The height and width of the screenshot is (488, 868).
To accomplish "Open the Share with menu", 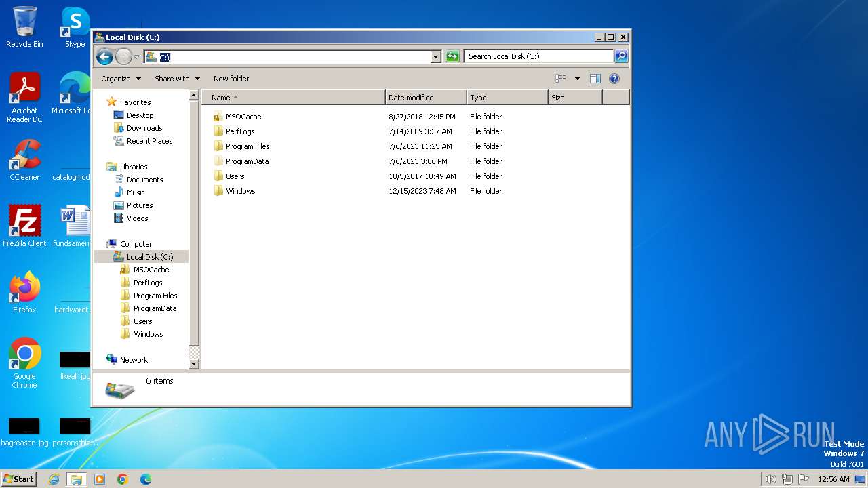I will 177,79.
